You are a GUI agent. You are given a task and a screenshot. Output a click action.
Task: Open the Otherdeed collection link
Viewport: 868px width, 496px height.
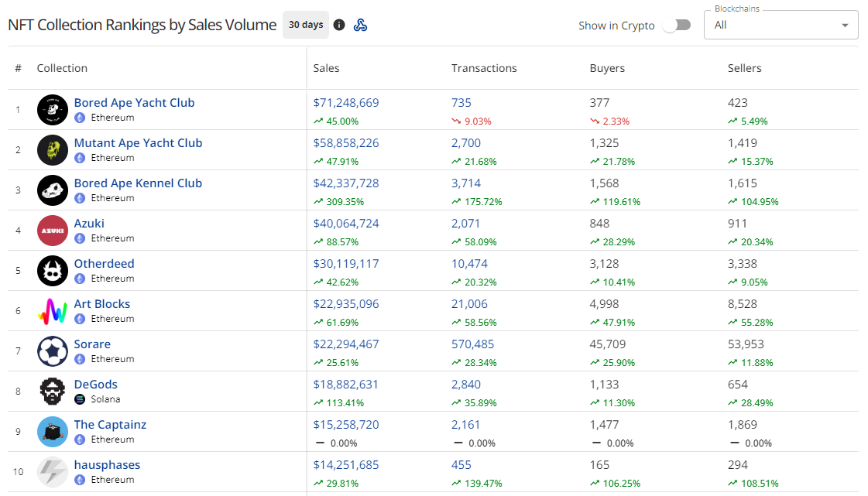click(x=104, y=264)
